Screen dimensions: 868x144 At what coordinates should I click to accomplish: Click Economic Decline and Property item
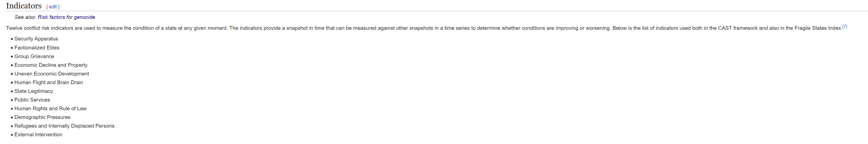[x=51, y=65]
